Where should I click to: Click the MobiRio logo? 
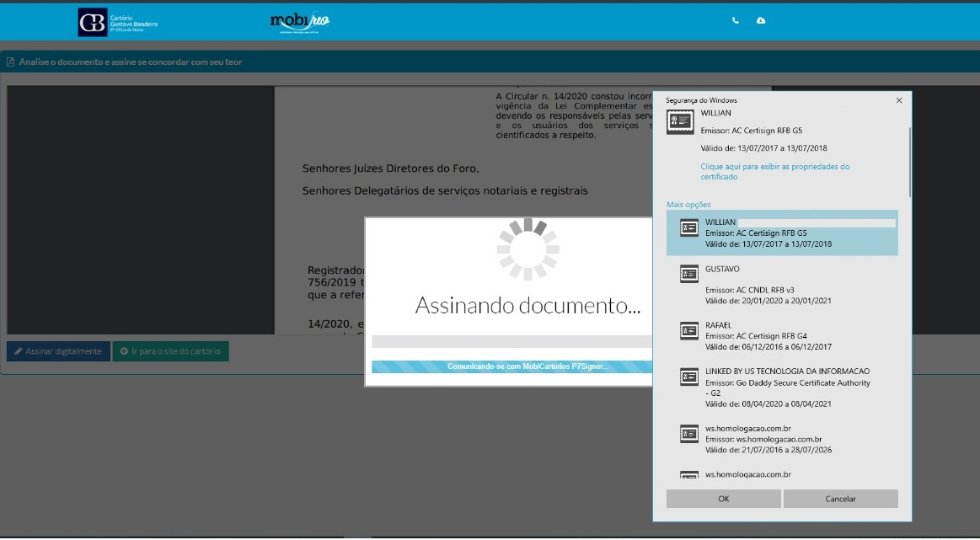[x=299, y=22]
